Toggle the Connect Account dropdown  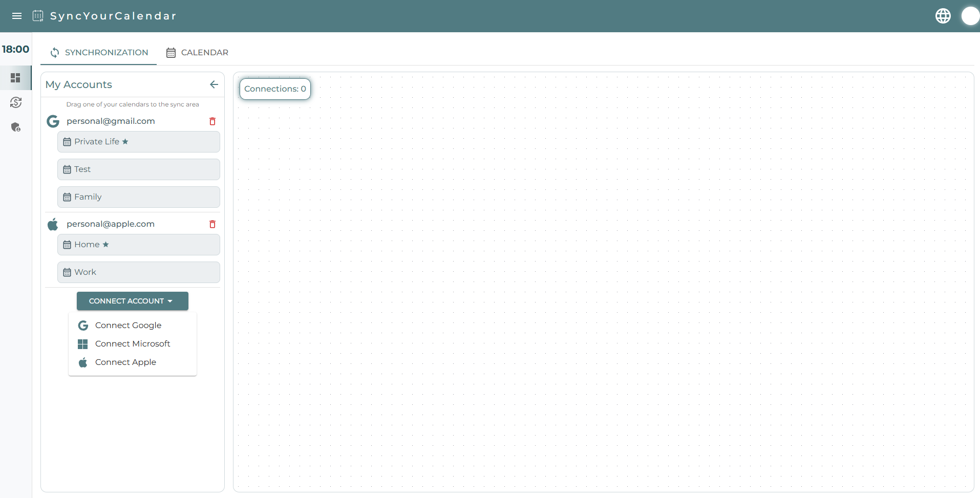click(x=132, y=301)
